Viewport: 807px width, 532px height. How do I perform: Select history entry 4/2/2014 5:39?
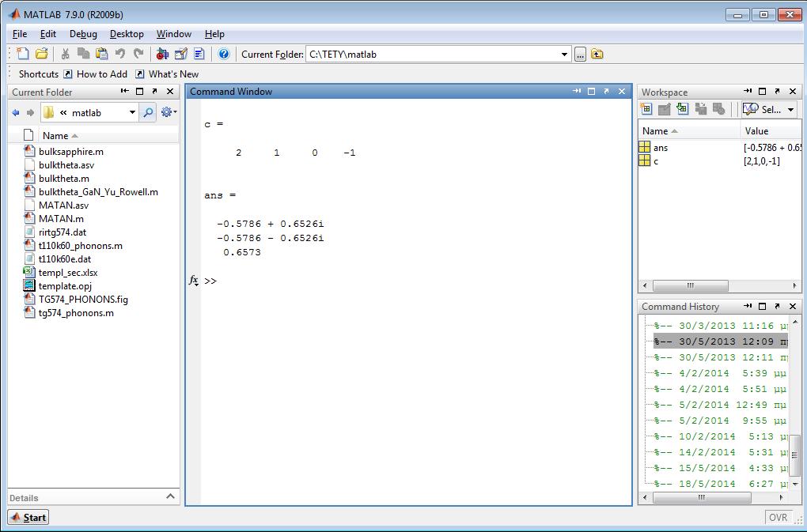(721, 373)
